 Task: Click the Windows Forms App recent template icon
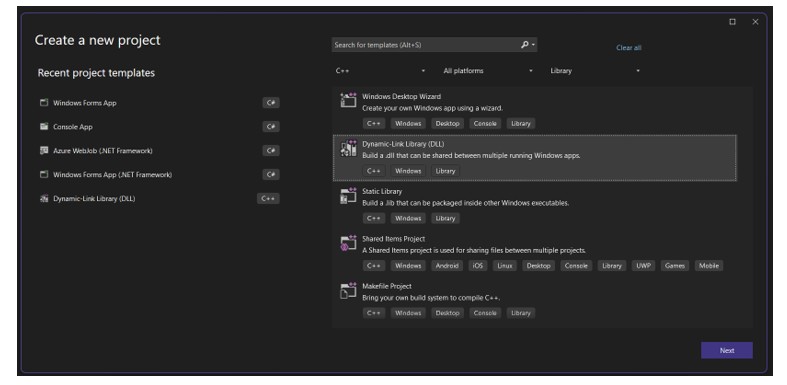pos(44,102)
